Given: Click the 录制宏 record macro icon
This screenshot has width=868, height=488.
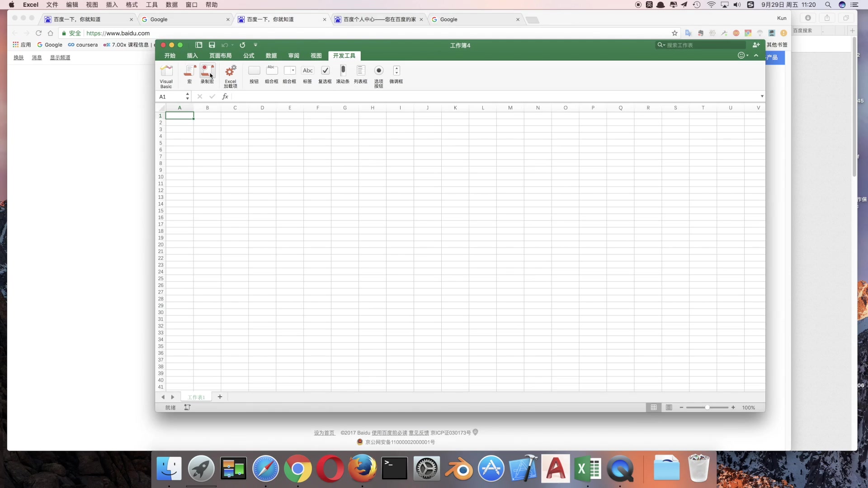Looking at the screenshot, I should [x=207, y=71].
